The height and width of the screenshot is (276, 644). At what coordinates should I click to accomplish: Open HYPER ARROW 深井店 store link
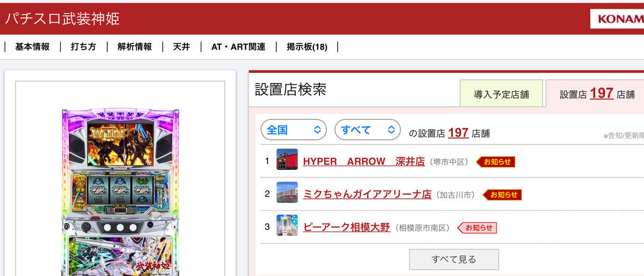(364, 161)
